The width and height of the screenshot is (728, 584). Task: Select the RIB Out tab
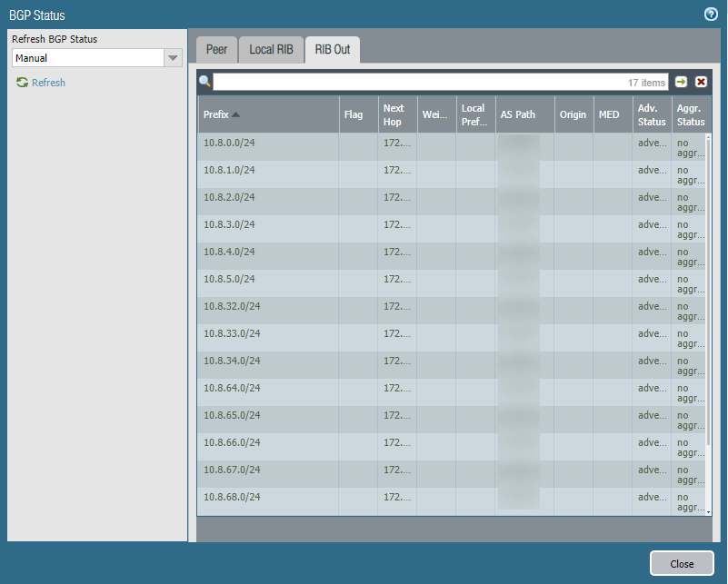click(333, 50)
